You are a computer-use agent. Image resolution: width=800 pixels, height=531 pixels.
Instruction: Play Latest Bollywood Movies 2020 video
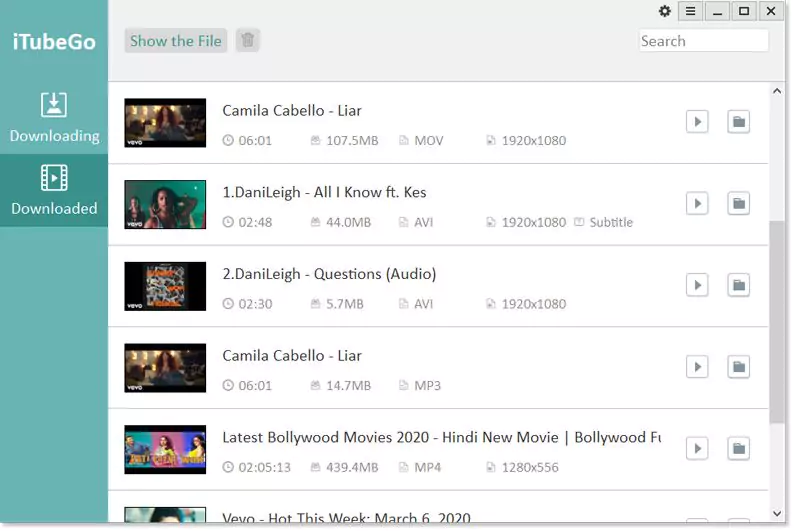point(697,448)
